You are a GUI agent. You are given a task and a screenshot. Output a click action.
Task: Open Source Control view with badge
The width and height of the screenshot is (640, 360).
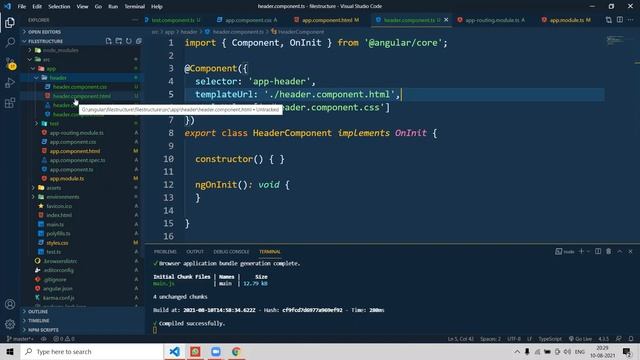point(11,63)
